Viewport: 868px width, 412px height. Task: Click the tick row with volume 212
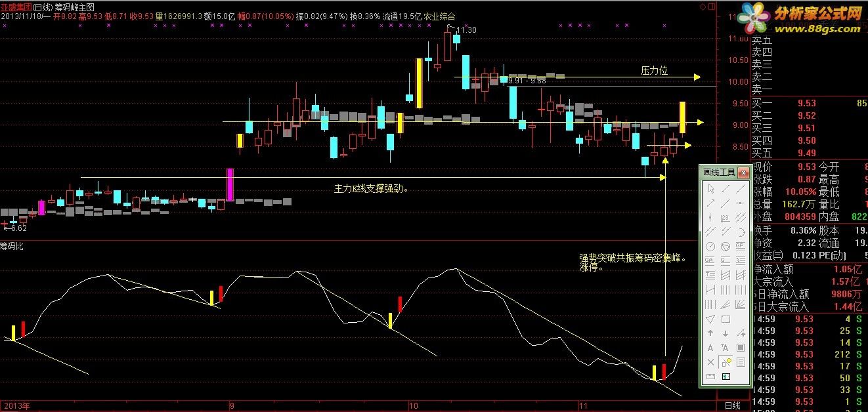(809, 354)
